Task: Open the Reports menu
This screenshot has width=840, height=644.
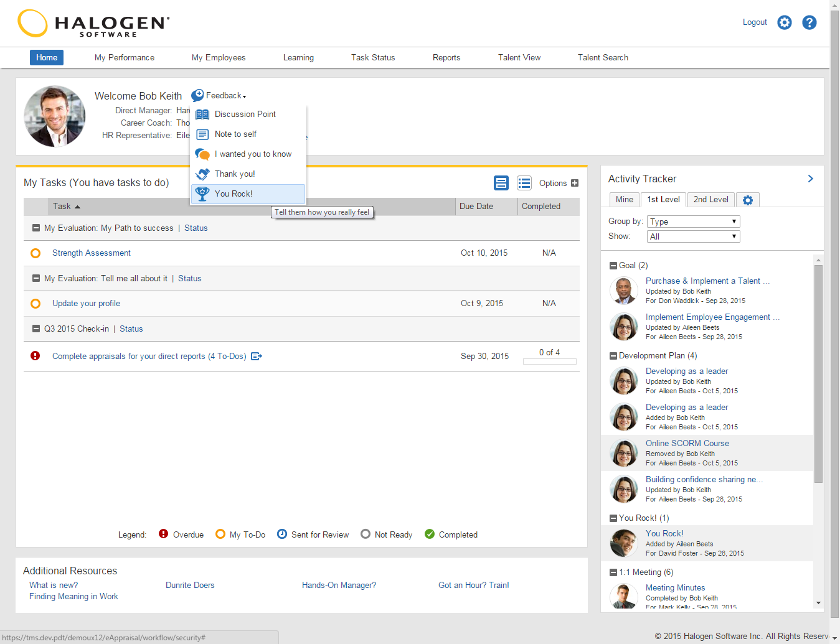Action: 446,58
